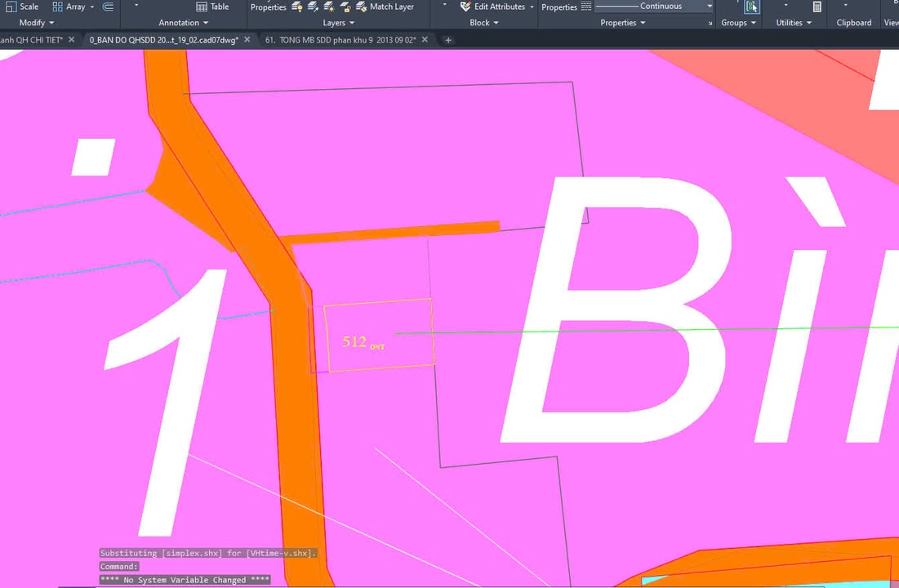Close the 0_BAN DO QHSDD drawing tab
The image size is (899, 588).
click(x=247, y=40)
